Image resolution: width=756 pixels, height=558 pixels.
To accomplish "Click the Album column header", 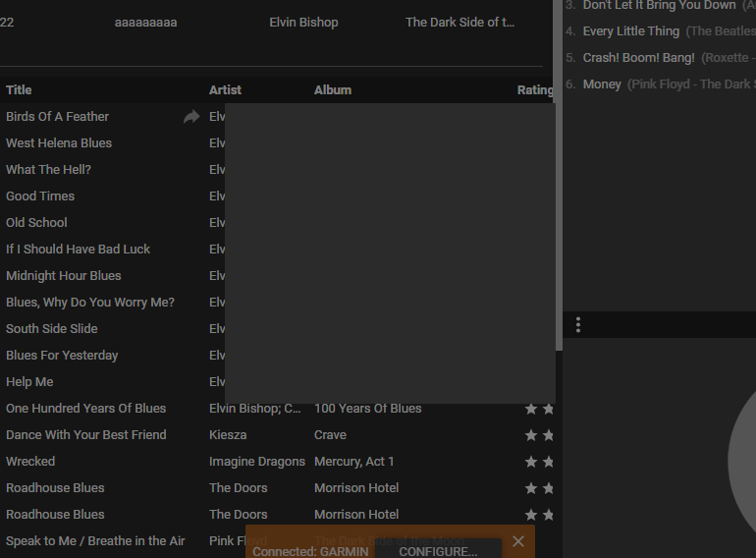I will pyautogui.click(x=333, y=90).
